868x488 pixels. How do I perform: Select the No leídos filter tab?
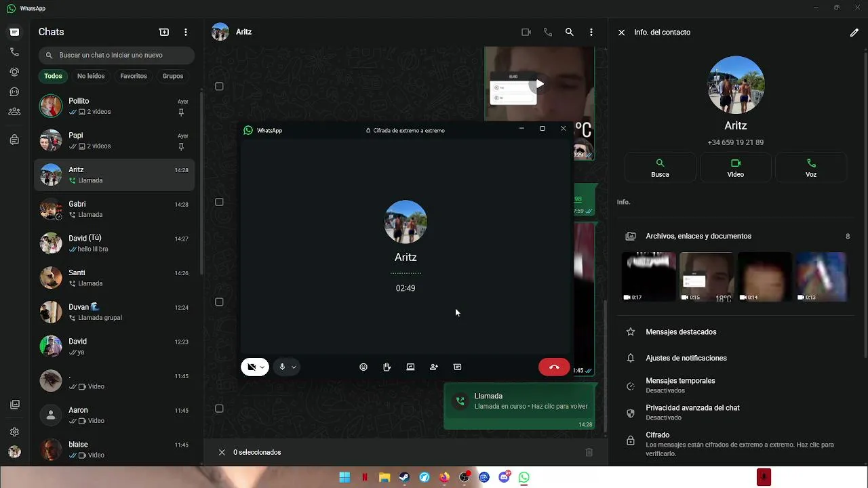click(x=91, y=76)
